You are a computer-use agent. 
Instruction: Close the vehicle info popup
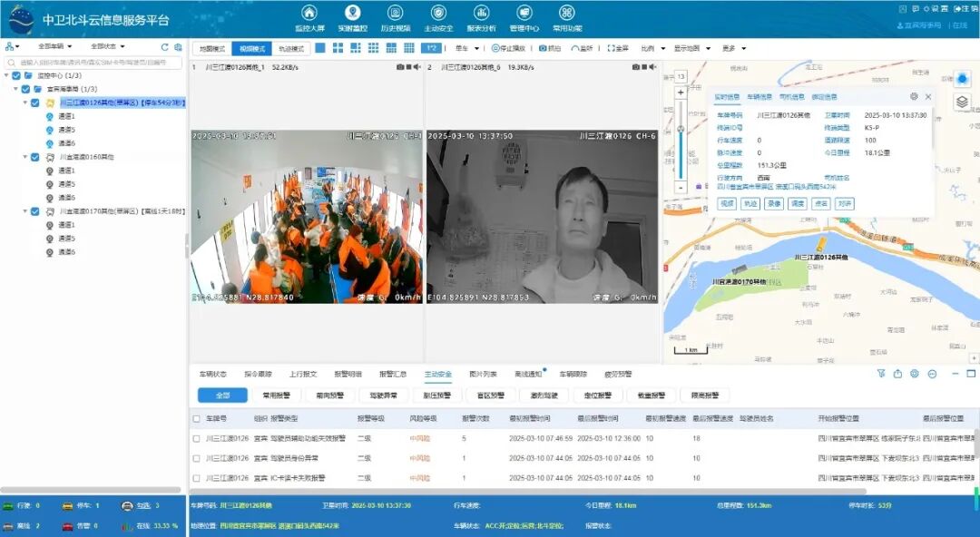pos(928,97)
